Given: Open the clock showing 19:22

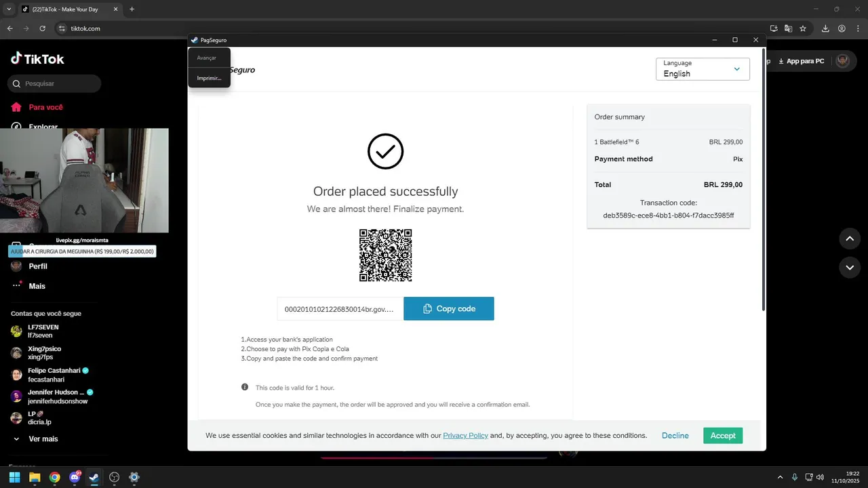Looking at the screenshot, I should (x=845, y=477).
